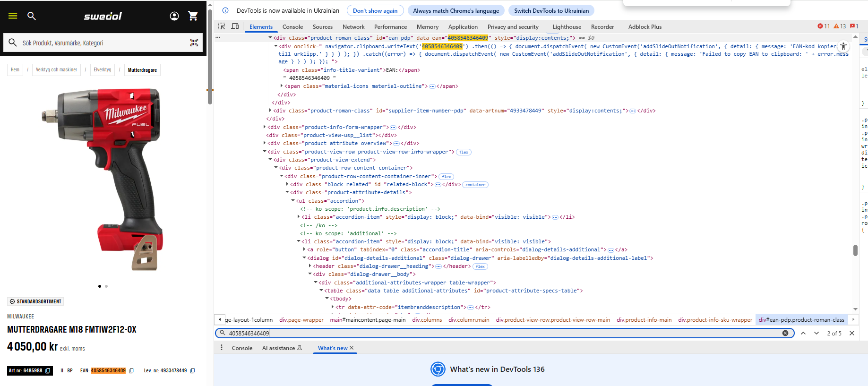Click flex badge on product-view-row-info-wrapper
The width and height of the screenshot is (868, 386).
[x=464, y=152]
